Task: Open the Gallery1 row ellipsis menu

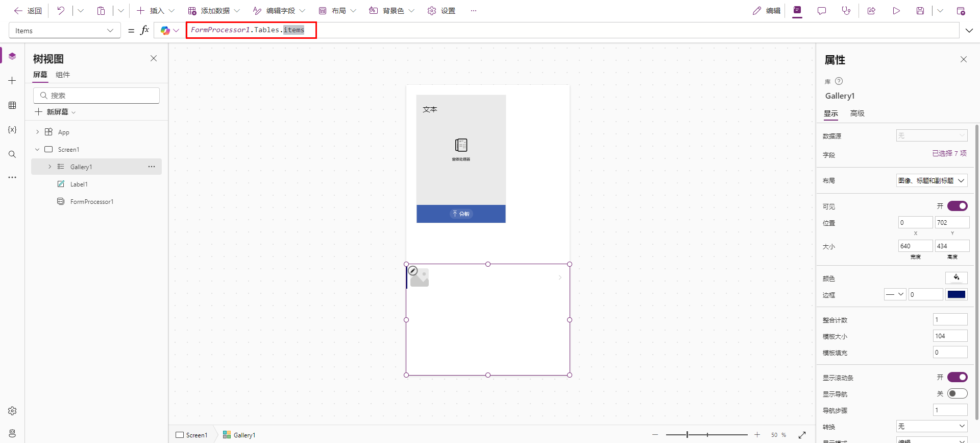Action: pyautogui.click(x=152, y=167)
